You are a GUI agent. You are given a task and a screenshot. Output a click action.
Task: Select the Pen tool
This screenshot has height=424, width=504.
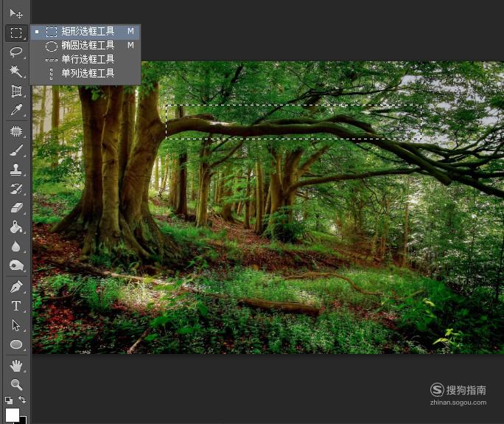(15, 287)
